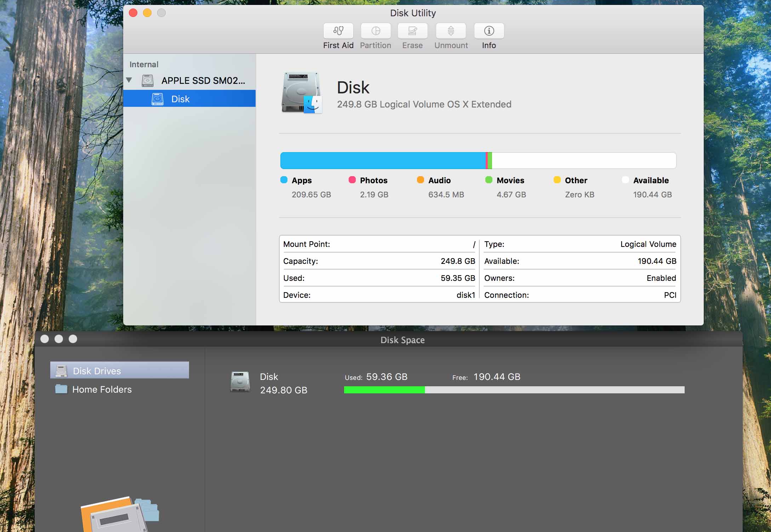Select APPLE SSD SM02 drive in sidebar

pyautogui.click(x=189, y=81)
